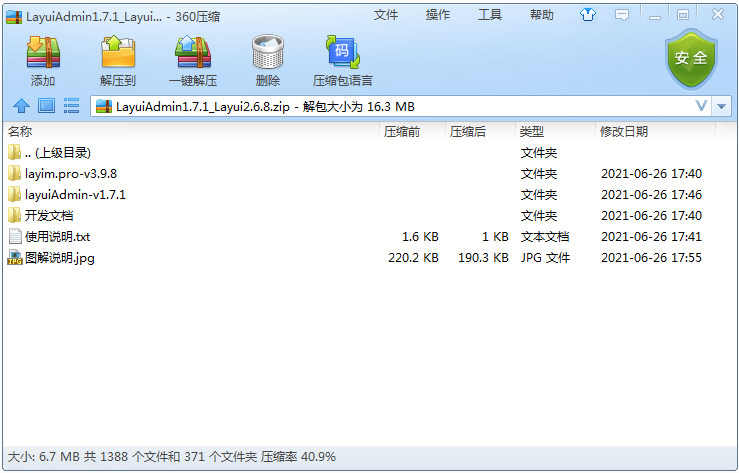This screenshot has width=739, height=473.
Task: Open the 文件 menu
Action: [386, 15]
